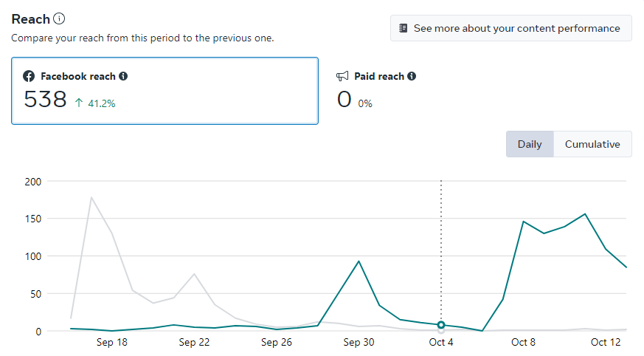
Task: Click the Sep 30 date axis label
Action: tap(359, 342)
